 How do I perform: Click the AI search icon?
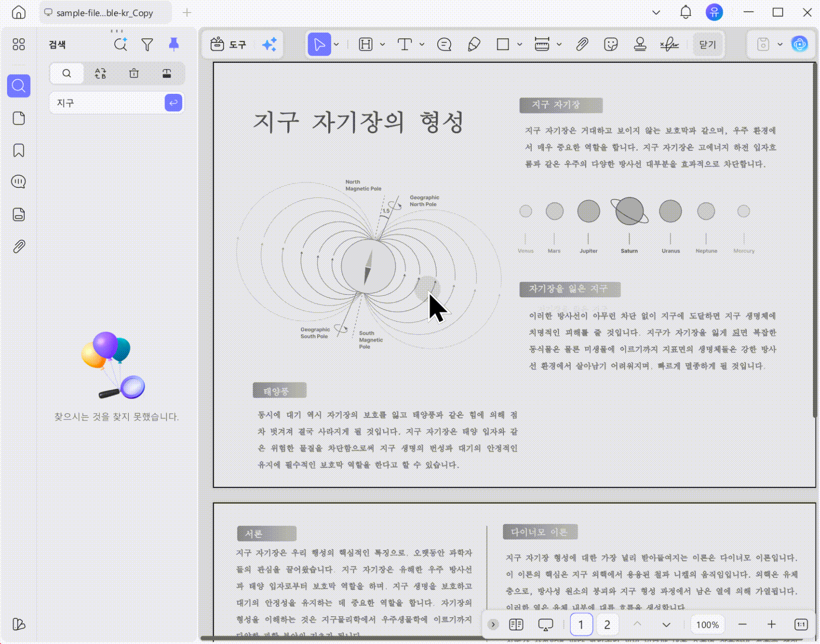(121, 44)
